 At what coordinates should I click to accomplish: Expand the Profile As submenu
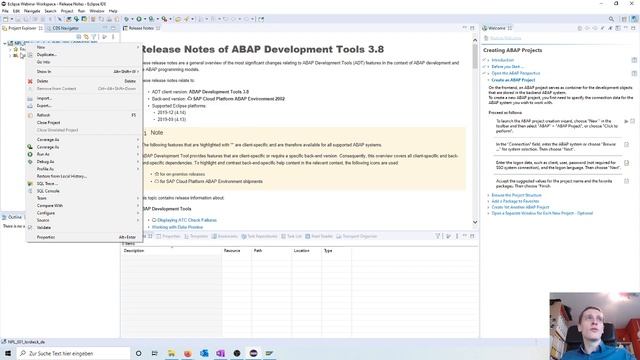pos(84,169)
